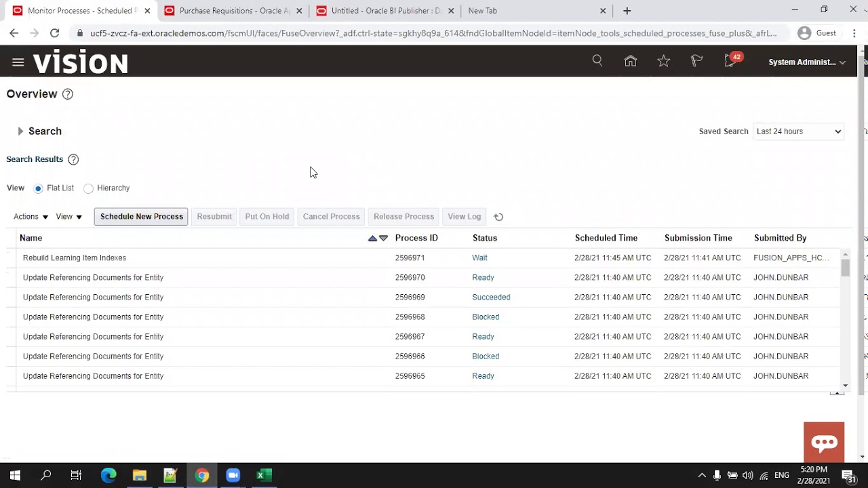Click Submission Time column header
Image resolution: width=868 pixels, height=488 pixels.
[698, 238]
